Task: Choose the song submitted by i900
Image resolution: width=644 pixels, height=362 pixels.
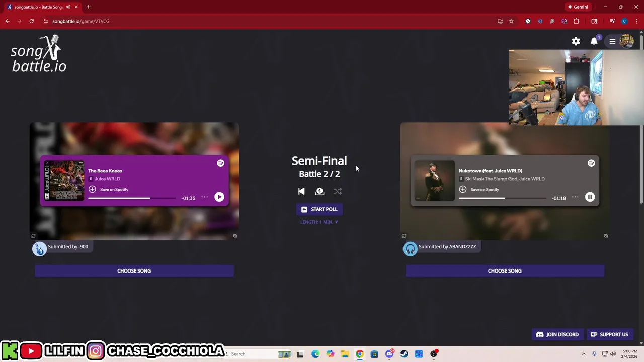Action: [134, 270]
